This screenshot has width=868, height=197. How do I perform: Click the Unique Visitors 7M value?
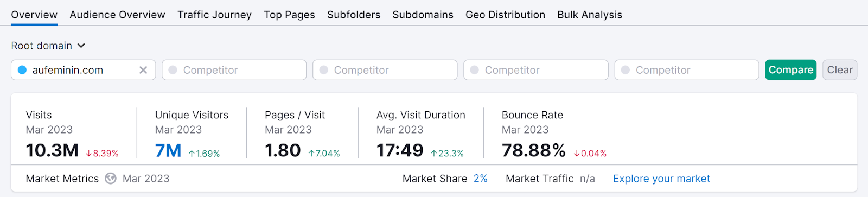tap(168, 150)
